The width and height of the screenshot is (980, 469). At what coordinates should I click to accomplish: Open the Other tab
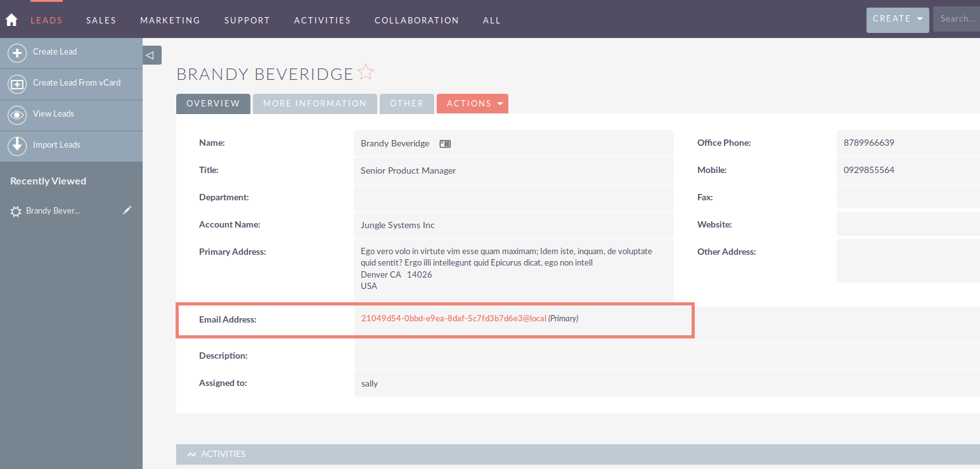(x=406, y=104)
